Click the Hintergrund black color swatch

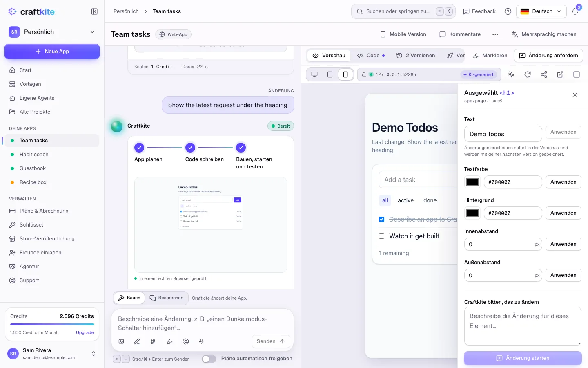coord(472,213)
